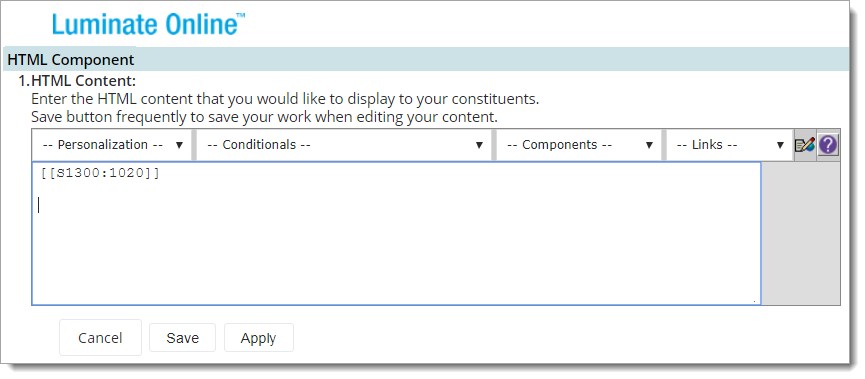Viewport: 865px width, 379px height.
Task: Click divider between Personalization and Conditionals dropdowns
Action: [x=194, y=145]
